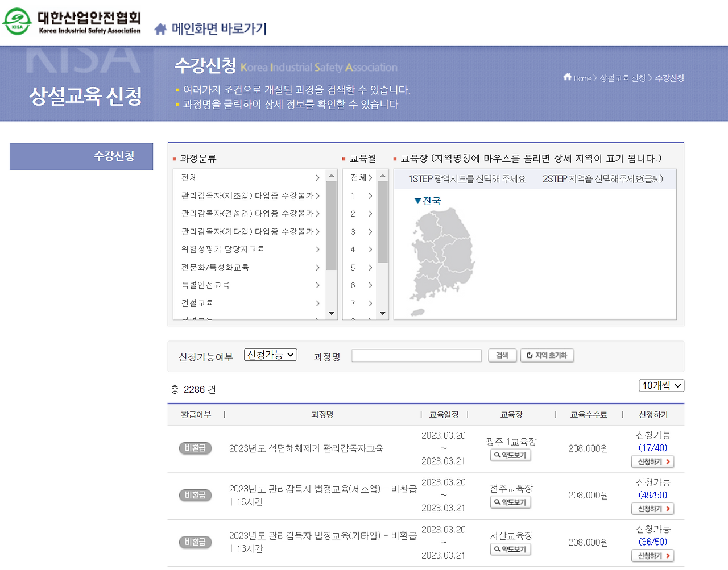Expand month 3 in the 교육월 list
The height and width of the screenshot is (570, 728).
tap(369, 231)
